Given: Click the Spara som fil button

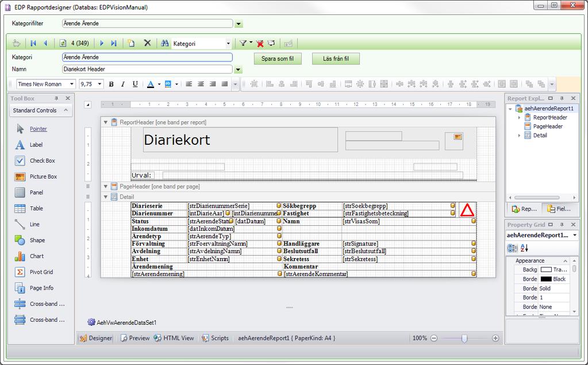Looking at the screenshot, I should 278,59.
